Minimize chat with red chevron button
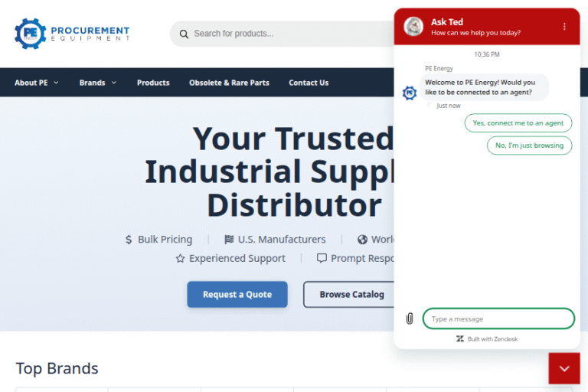Screen dimensions: 588x392 pyautogui.click(x=564, y=368)
